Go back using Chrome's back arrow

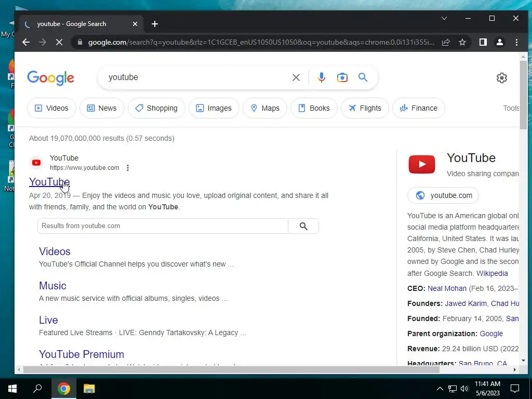coord(26,42)
